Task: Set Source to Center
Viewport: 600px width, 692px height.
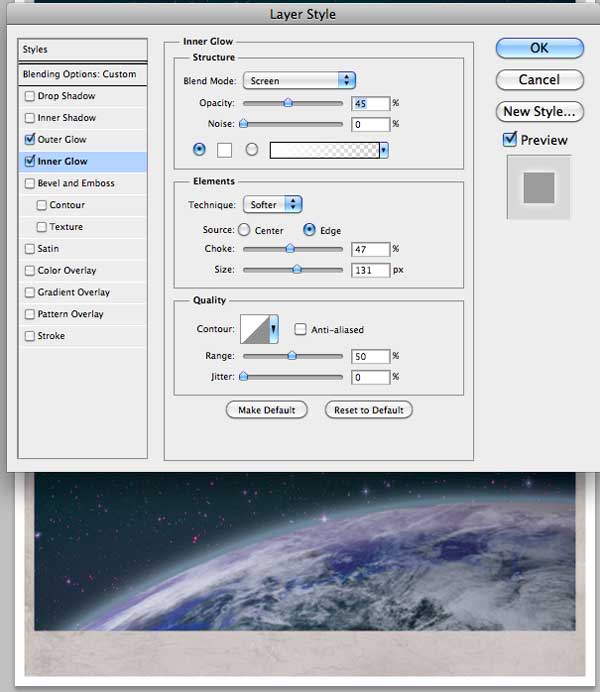Action: (x=244, y=229)
